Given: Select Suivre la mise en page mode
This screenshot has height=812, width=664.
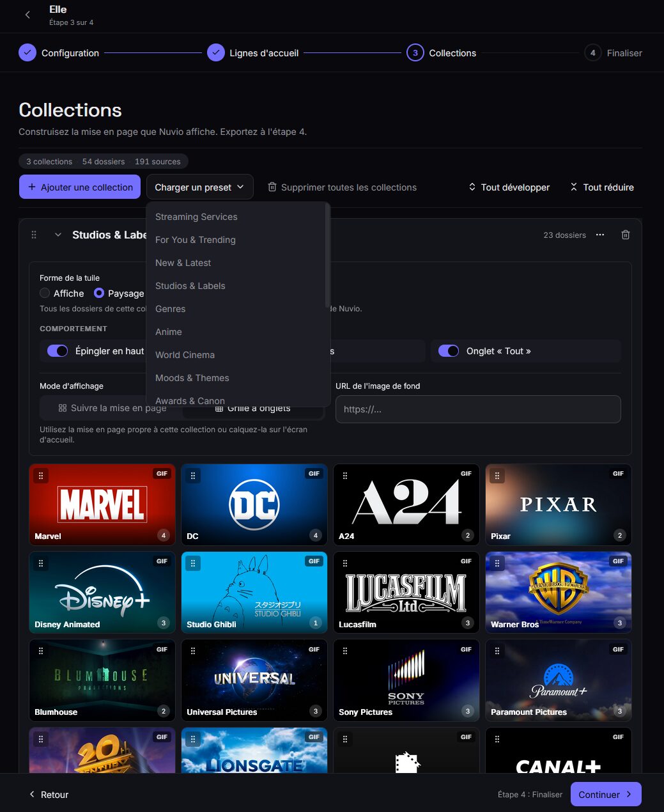Looking at the screenshot, I should 112,408.
